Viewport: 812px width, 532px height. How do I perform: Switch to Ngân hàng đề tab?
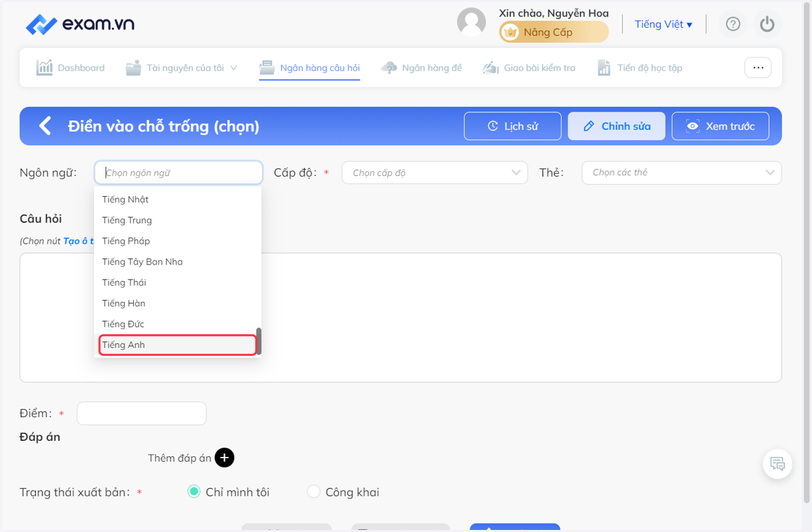pyautogui.click(x=422, y=68)
